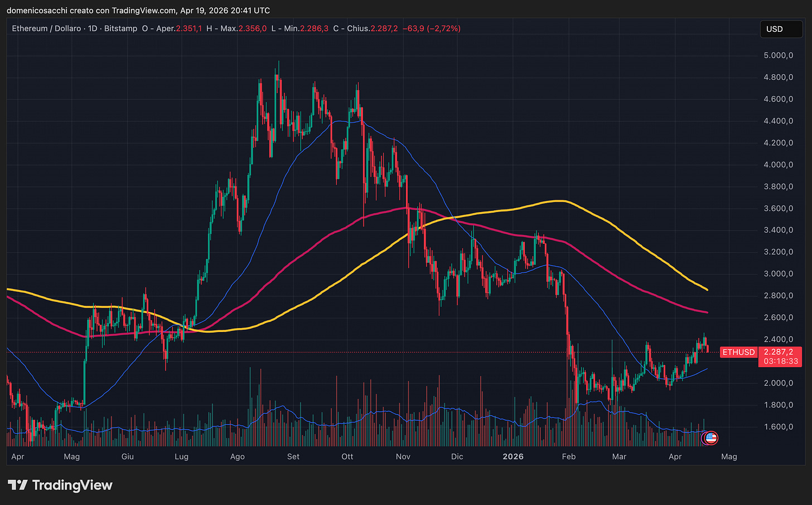Click the Ethereum / Dollaro symbol title
812x505 pixels.
point(47,28)
